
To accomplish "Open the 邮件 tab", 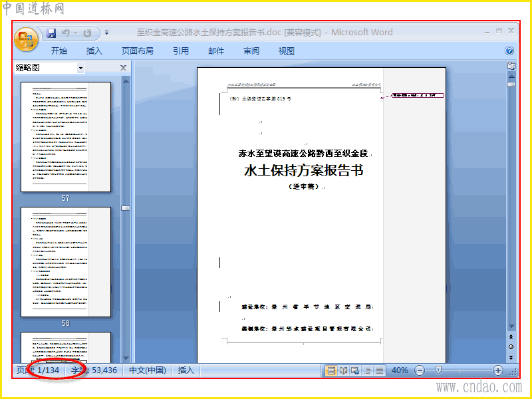I will tap(216, 51).
